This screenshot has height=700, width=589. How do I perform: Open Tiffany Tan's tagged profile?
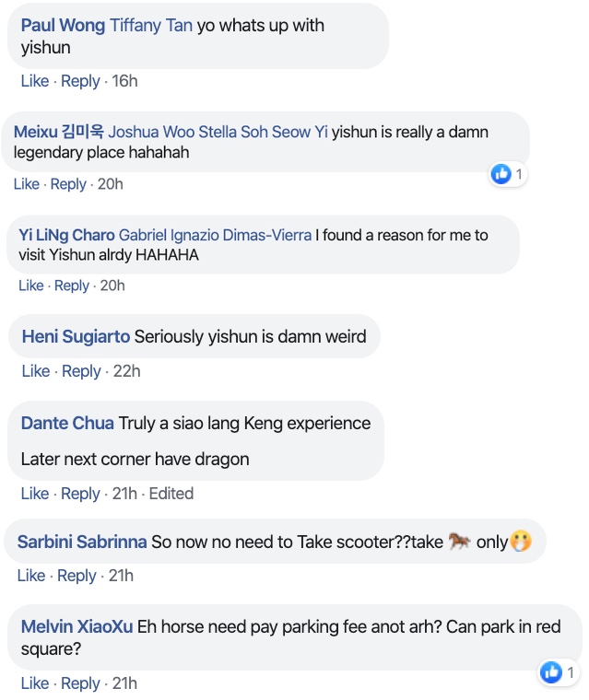[x=151, y=26]
